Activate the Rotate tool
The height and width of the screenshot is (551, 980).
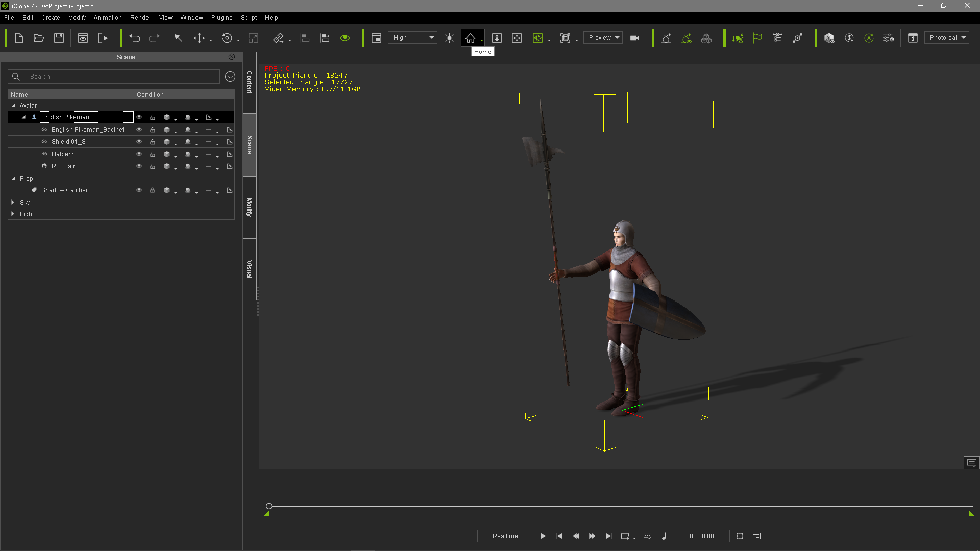(x=227, y=38)
